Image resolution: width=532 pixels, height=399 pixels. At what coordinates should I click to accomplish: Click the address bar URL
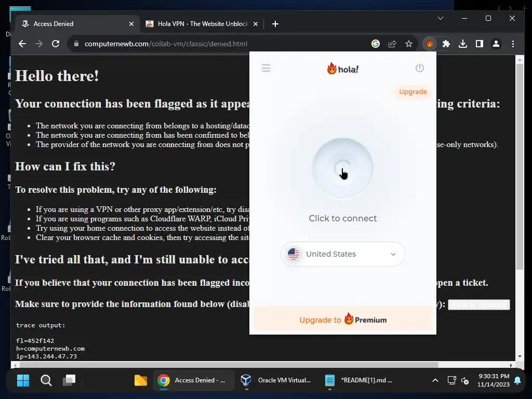(x=166, y=44)
